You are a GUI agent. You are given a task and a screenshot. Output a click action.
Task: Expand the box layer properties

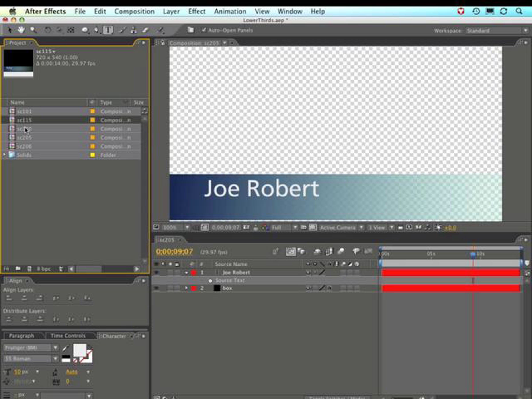point(186,288)
